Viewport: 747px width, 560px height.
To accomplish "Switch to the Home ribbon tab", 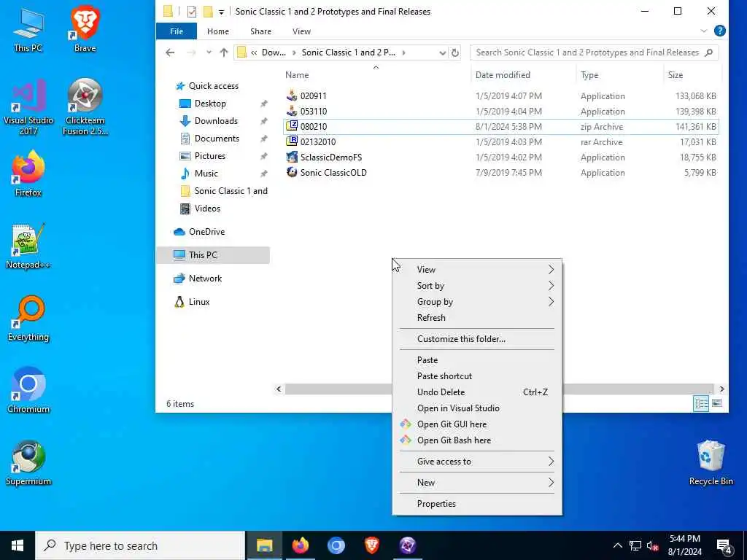I will pyautogui.click(x=217, y=31).
